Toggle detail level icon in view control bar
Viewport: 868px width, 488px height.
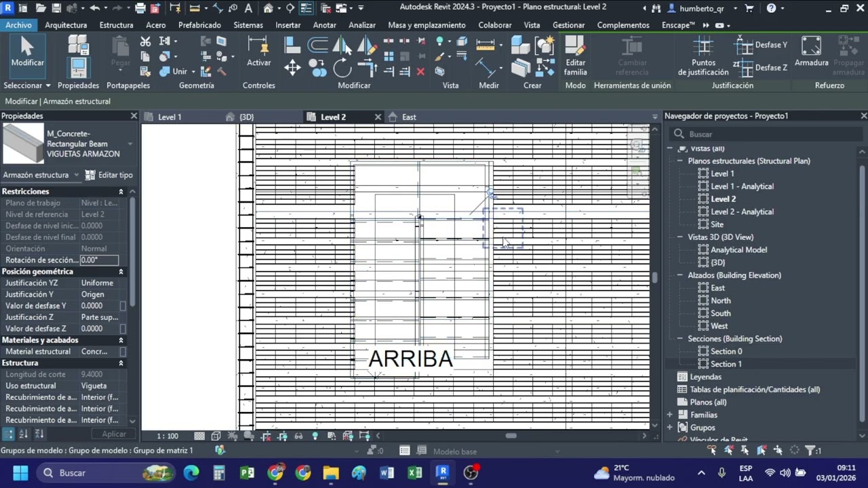(x=199, y=436)
